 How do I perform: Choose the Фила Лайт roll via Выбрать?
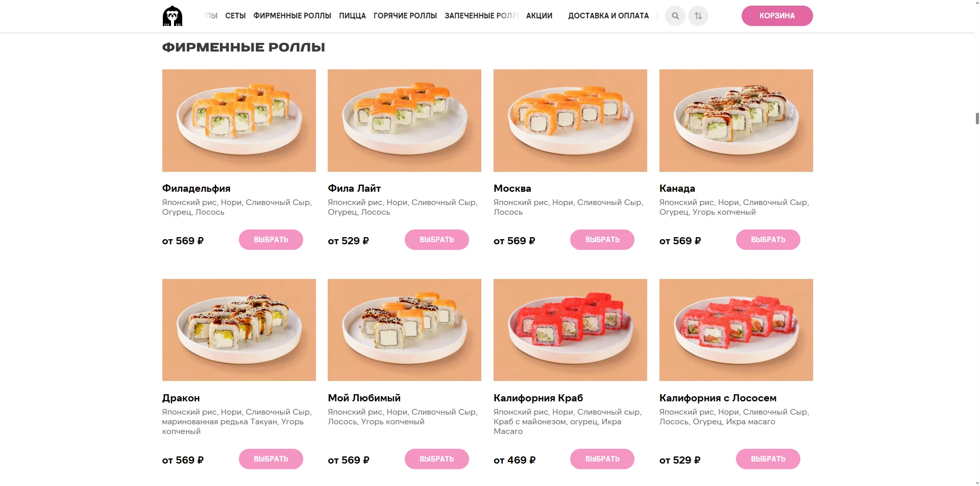[436, 240]
